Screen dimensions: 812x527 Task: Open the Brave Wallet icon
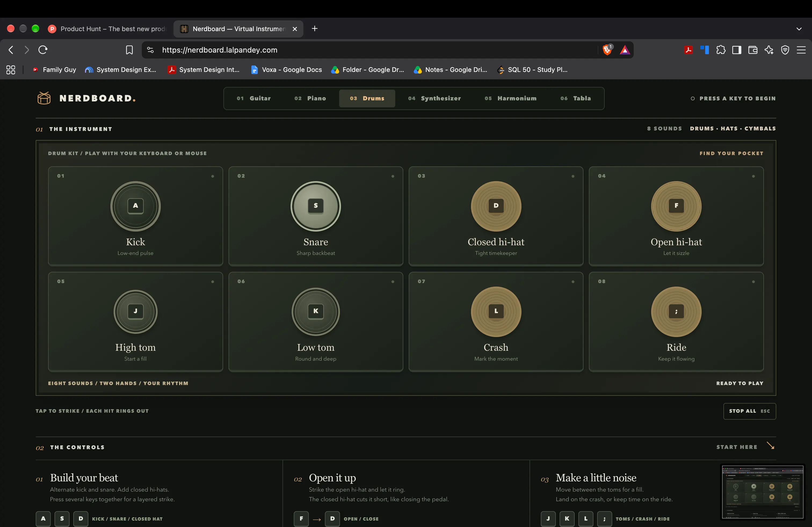(x=753, y=50)
